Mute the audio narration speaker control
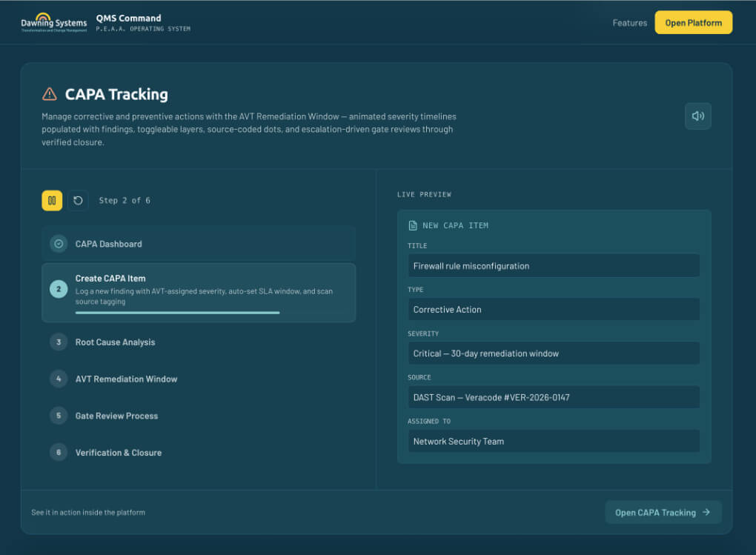 click(x=697, y=116)
